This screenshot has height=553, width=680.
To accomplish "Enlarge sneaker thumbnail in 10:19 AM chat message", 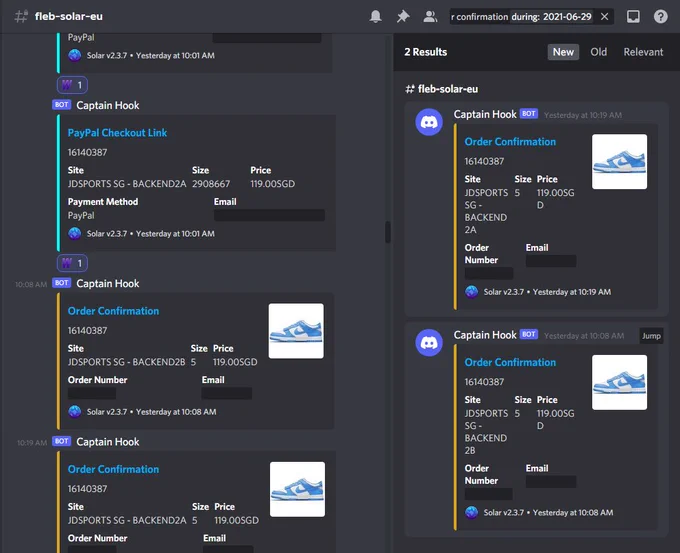I will click(298, 489).
